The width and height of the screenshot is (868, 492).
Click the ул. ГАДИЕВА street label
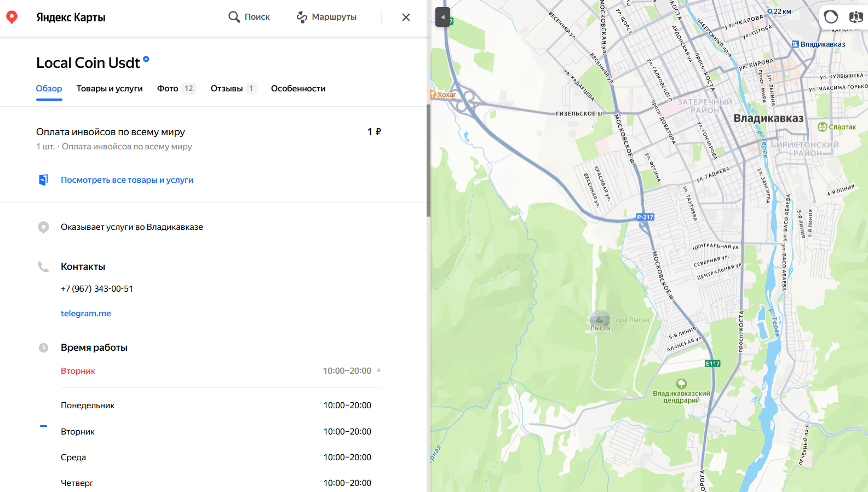pos(713,175)
